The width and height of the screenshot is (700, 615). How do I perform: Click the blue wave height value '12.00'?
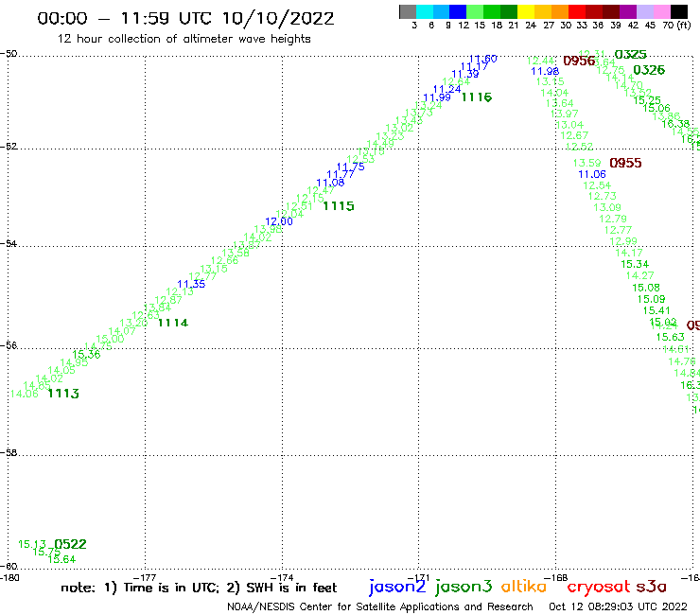[279, 221]
